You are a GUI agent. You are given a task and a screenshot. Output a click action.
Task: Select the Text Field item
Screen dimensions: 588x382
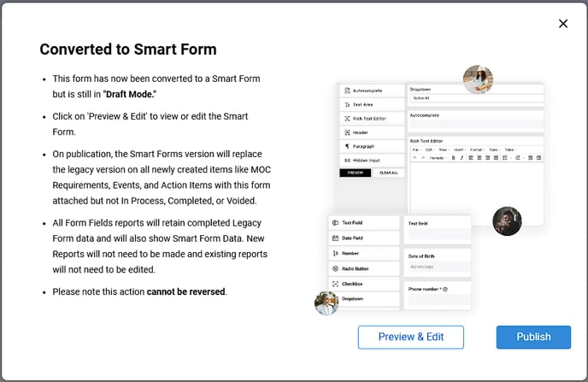pyautogui.click(x=364, y=222)
